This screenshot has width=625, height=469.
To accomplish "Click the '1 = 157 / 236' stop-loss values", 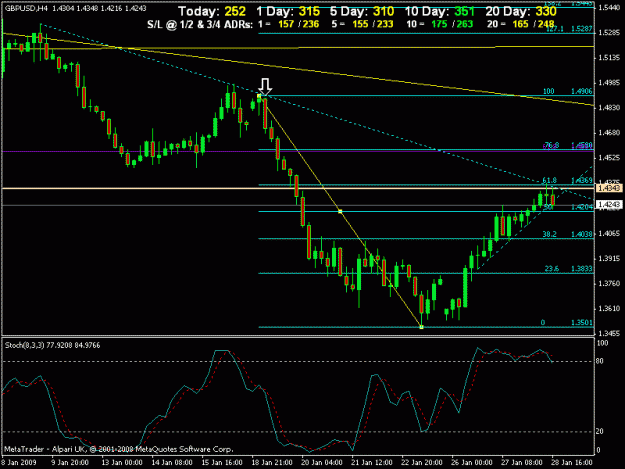I will (x=289, y=24).
